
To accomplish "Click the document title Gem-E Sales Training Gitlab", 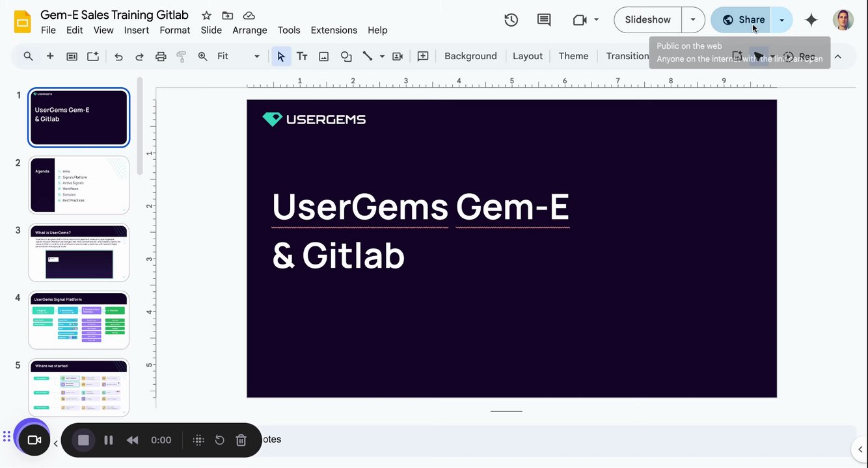I will coord(115,15).
